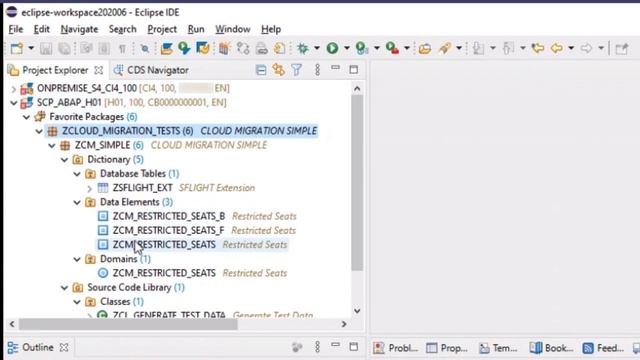Open the New wizard dropdown arrow

[x=31, y=48]
